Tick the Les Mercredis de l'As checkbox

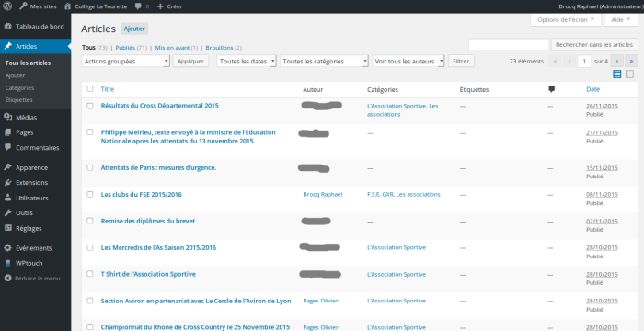tap(90, 247)
